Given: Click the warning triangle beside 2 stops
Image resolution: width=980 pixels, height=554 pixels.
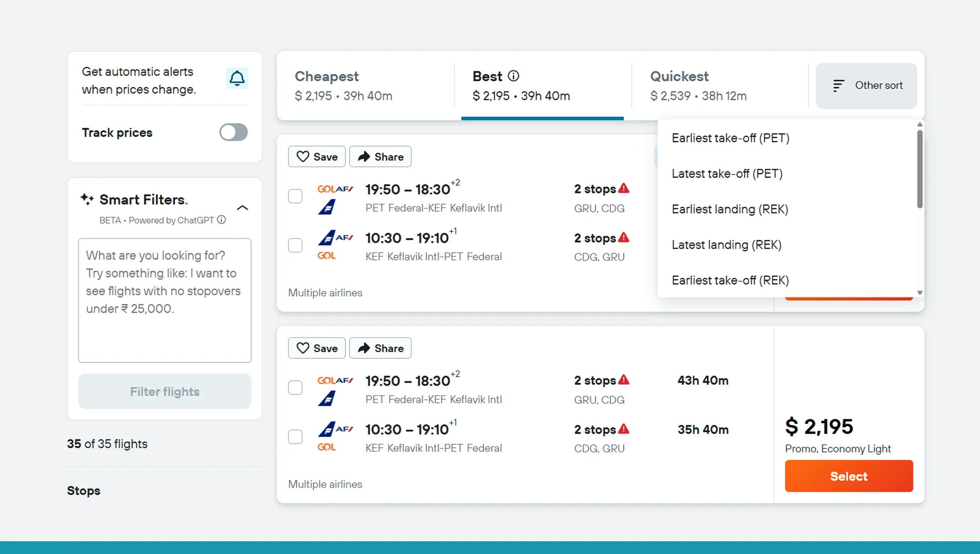Looking at the screenshot, I should 623,188.
